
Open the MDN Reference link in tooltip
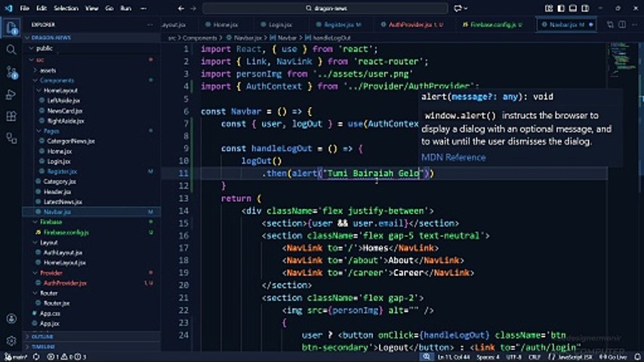[x=454, y=158]
